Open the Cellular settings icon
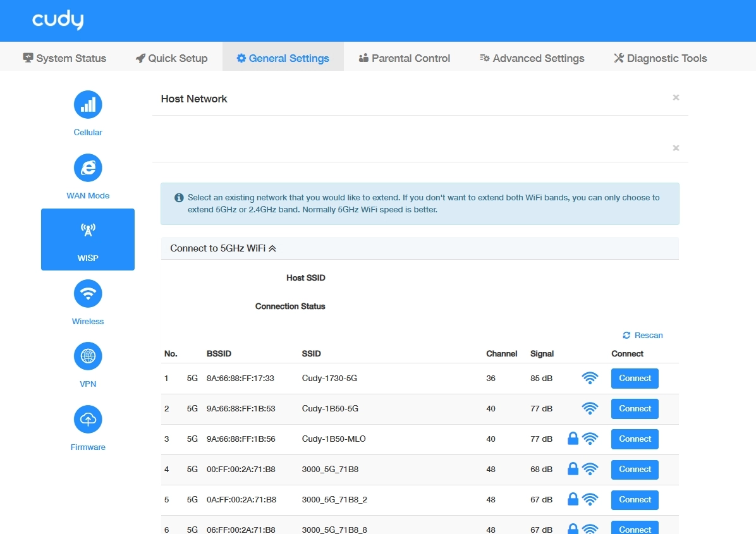 [x=88, y=104]
